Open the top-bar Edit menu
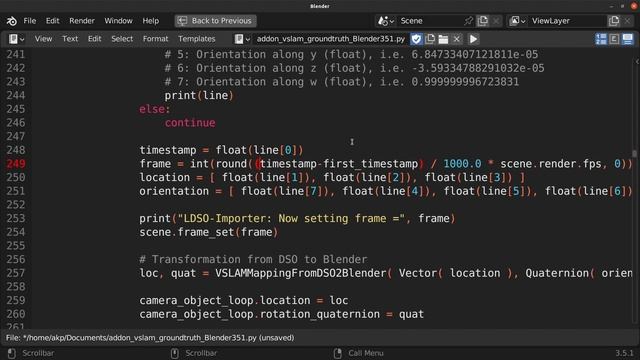640x360 pixels. 52,21
